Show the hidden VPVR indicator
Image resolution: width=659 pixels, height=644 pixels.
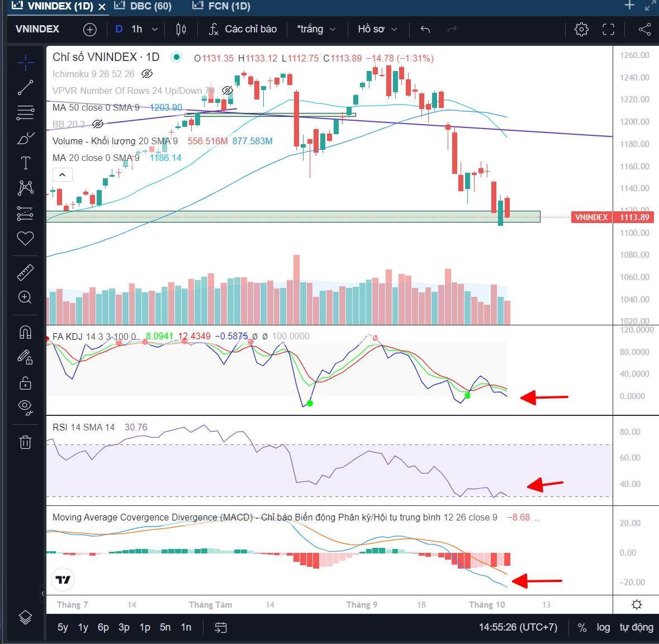[227, 91]
